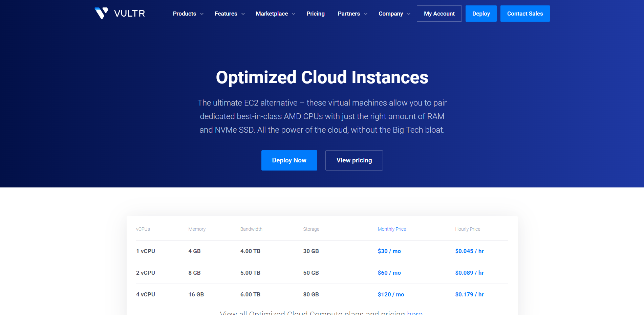The height and width of the screenshot is (315, 644).
Task: Click the View pricing button
Action: 354,160
